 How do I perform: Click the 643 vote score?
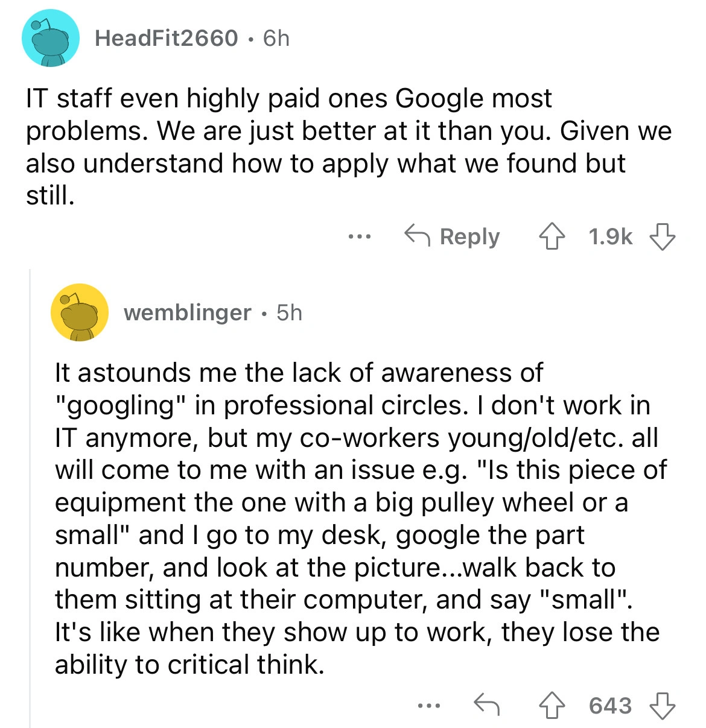(x=610, y=705)
